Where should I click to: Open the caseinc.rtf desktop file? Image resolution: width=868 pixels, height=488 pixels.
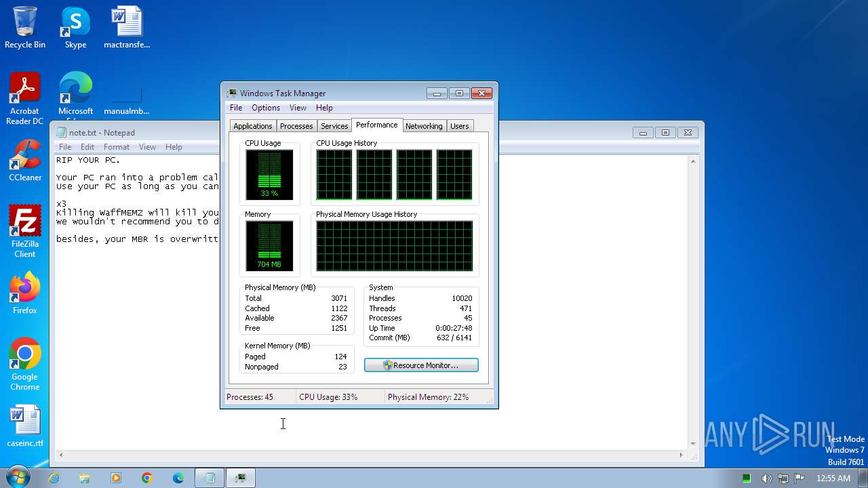(x=25, y=426)
